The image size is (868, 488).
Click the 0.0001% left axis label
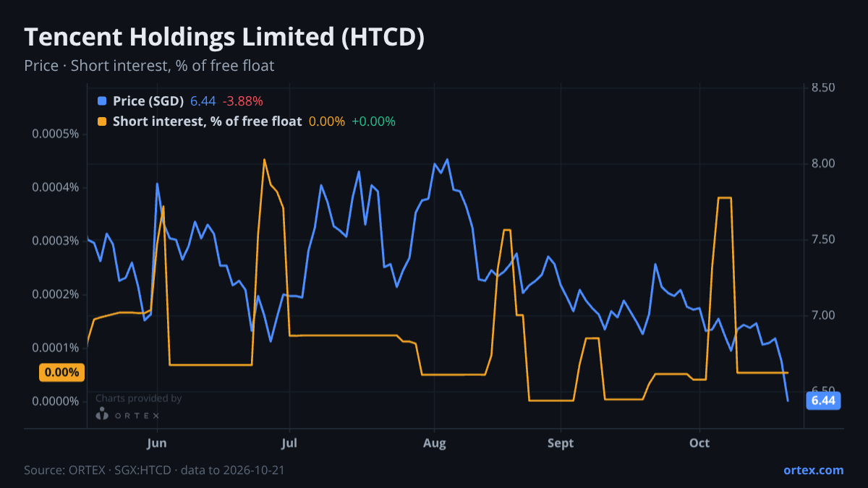pos(55,348)
